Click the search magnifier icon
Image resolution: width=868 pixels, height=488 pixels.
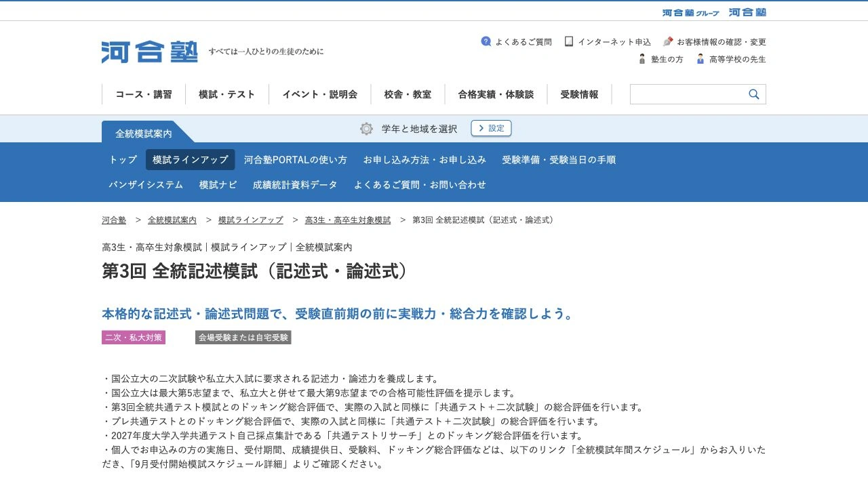click(754, 94)
